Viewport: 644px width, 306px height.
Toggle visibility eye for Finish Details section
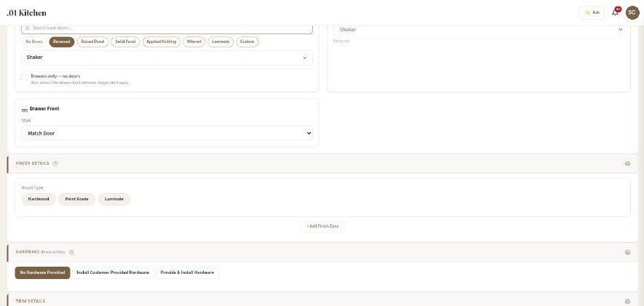tap(627, 163)
